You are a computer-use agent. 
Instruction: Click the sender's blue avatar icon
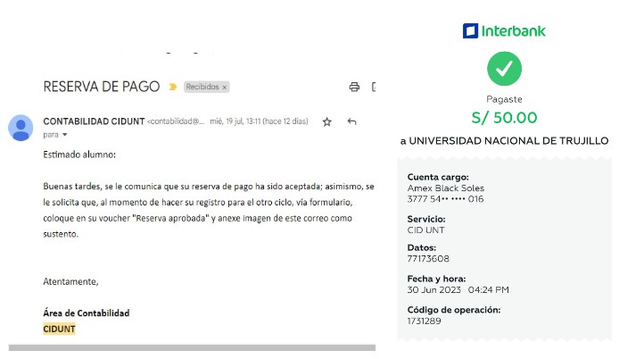tap(21, 128)
